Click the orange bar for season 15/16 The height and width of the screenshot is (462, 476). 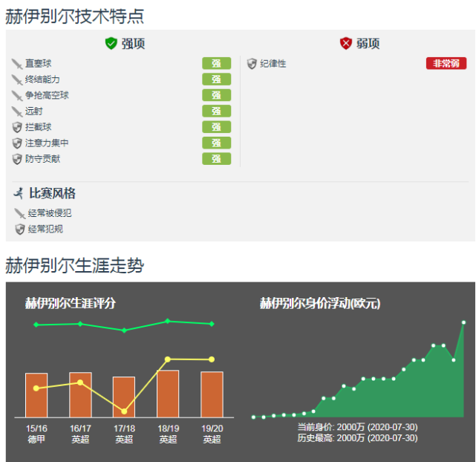click(36, 395)
